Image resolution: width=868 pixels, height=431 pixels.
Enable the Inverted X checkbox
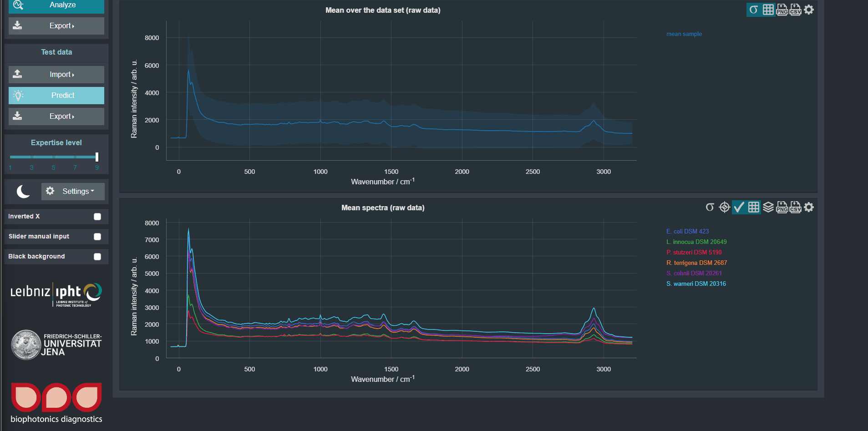point(97,217)
